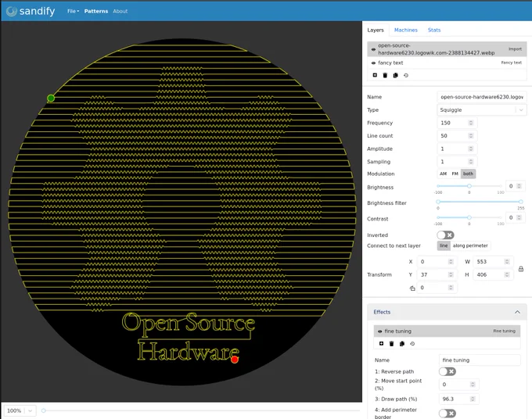
Task: Adjust Frequency stepper arrows
Action: (x=471, y=123)
